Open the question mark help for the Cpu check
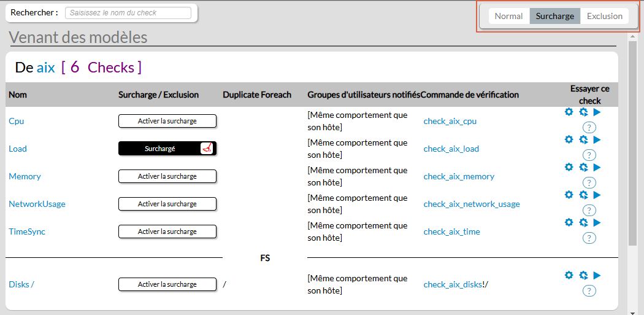 (589, 127)
